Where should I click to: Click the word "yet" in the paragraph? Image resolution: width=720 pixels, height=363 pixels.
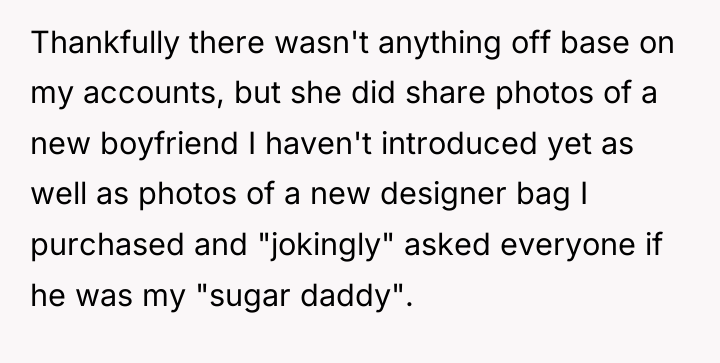click(569, 145)
